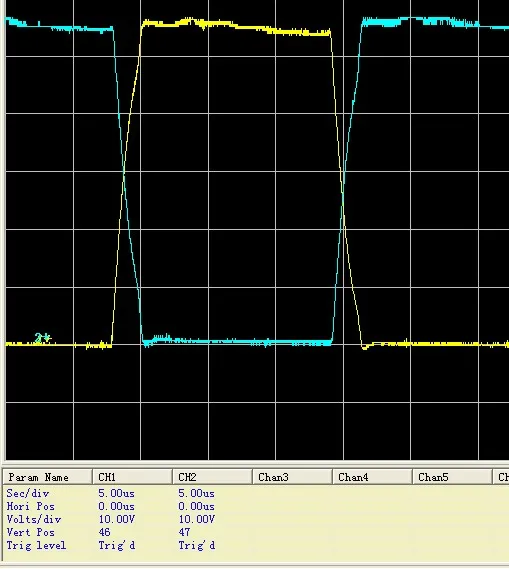Select CH2 Vert Pos value 47
The width and height of the screenshot is (509, 569).
(184, 533)
